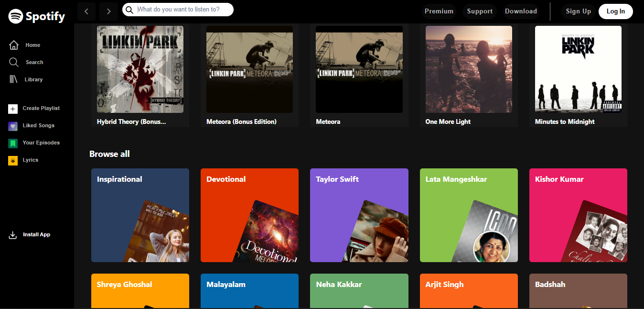Image resolution: width=644 pixels, height=309 pixels.
Task: Click the Your Episodes bookmark icon
Action: coord(13,143)
